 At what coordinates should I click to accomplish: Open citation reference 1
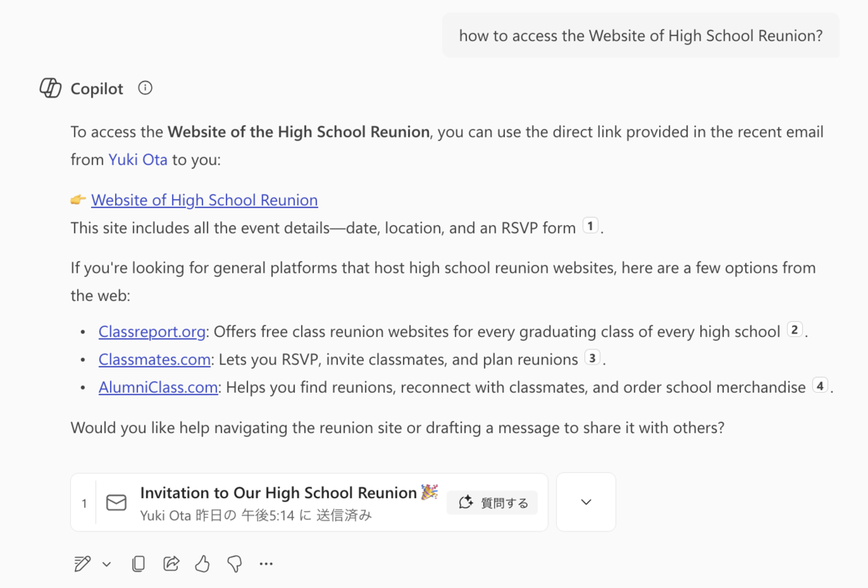(590, 226)
